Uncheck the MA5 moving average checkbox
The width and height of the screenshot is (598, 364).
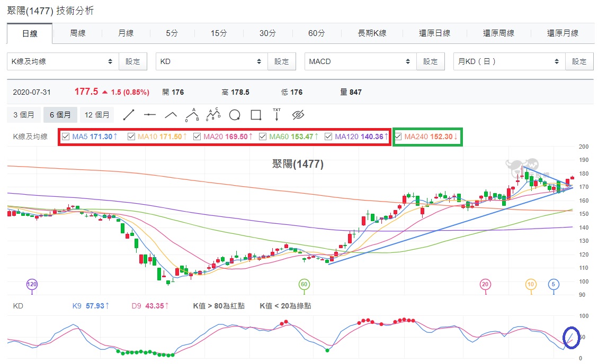[66, 136]
